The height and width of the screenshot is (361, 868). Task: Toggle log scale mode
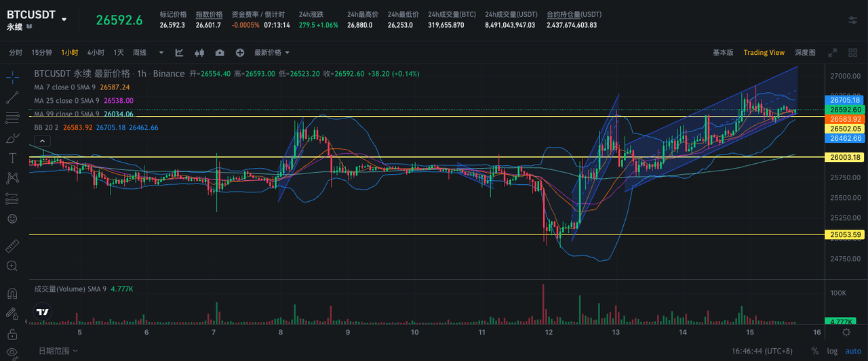[832, 351]
